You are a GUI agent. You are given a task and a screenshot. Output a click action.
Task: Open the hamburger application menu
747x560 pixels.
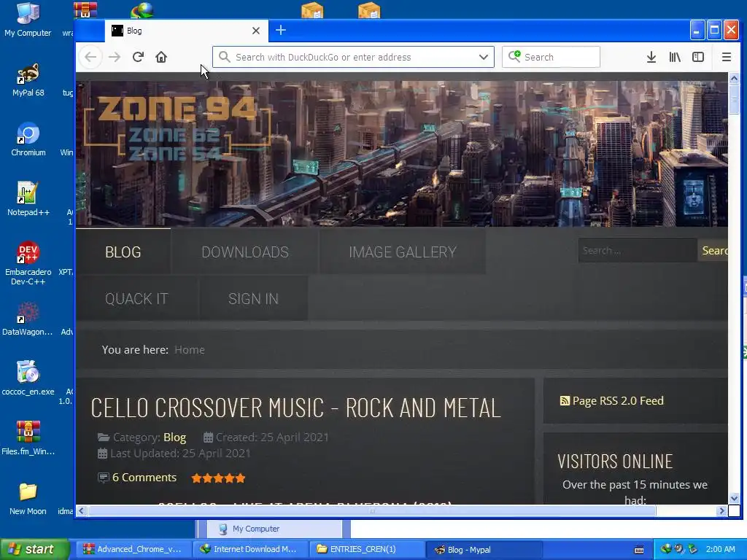point(726,57)
